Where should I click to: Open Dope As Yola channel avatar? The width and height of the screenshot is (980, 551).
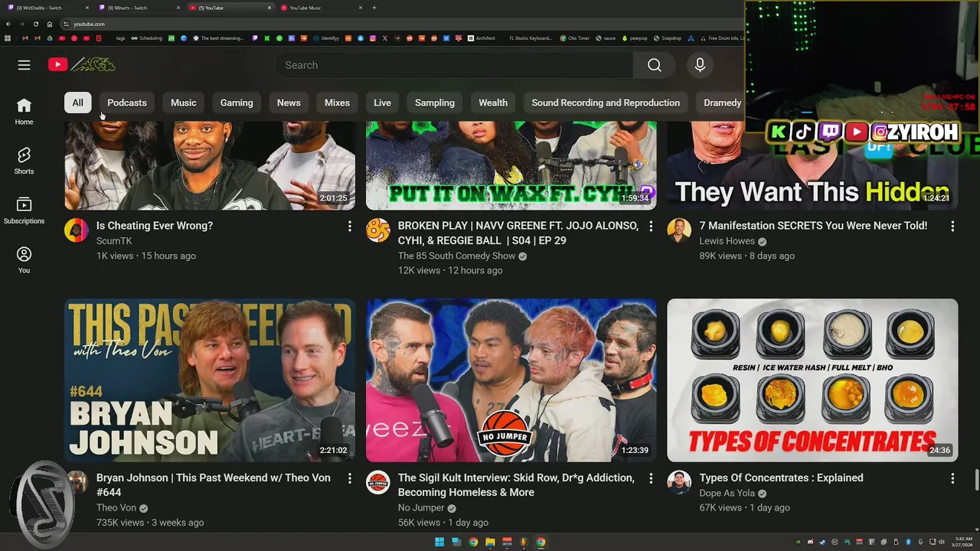(x=679, y=481)
